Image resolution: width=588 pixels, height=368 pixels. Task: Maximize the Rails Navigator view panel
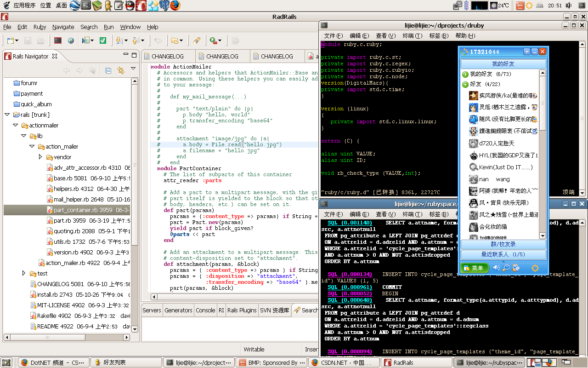[x=134, y=55]
